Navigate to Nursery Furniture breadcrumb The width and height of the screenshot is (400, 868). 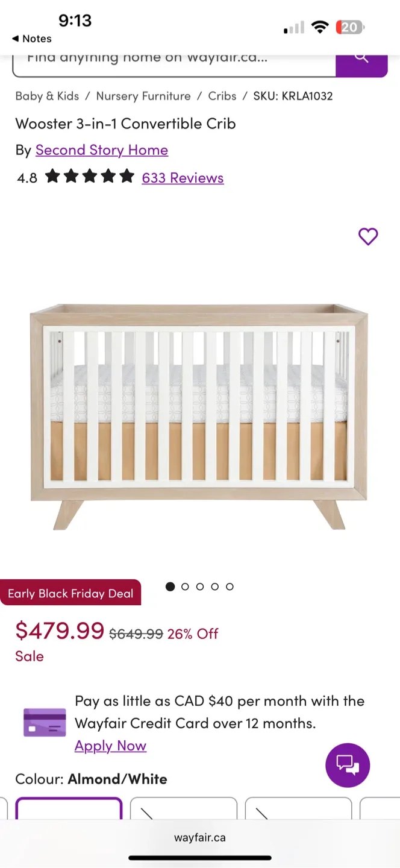[143, 96]
